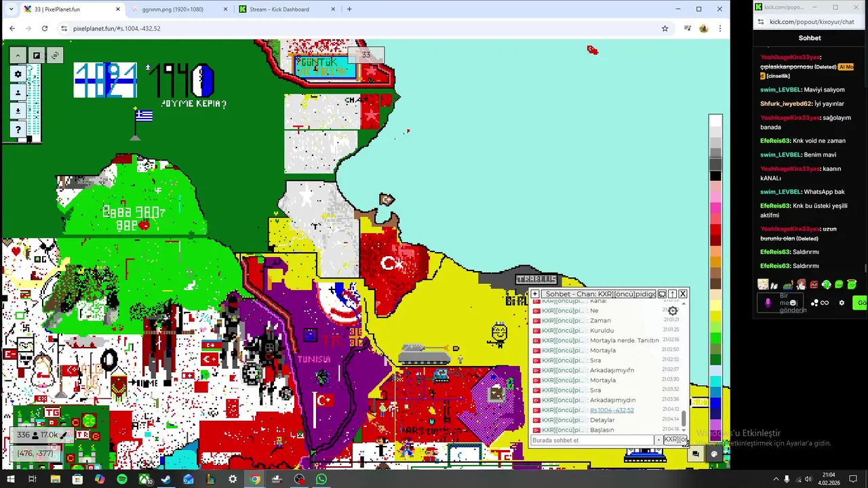Image resolution: width=868 pixels, height=488 pixels.
Task: Toggle the pencil history overlay button
Action: [37, 56]
